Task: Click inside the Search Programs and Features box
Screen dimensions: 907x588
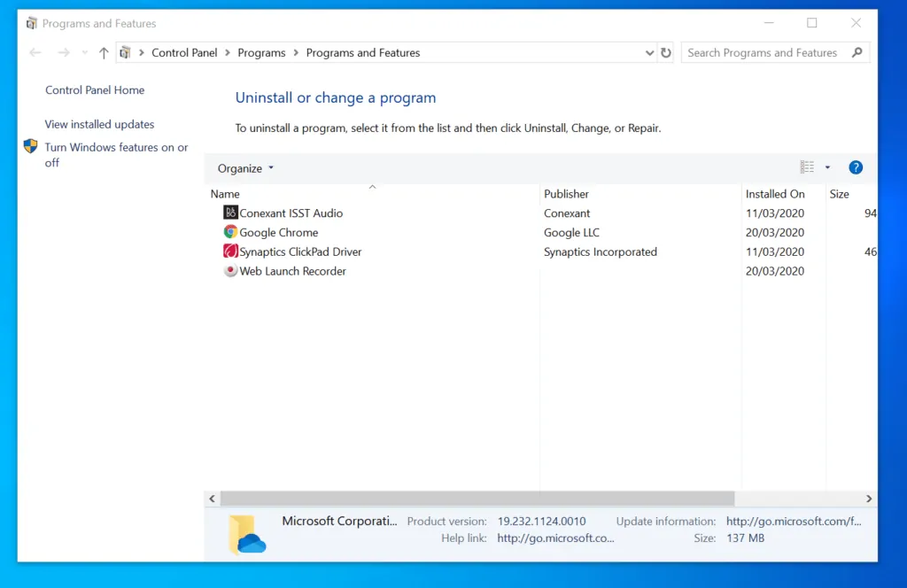Action: tap(764, 52)
